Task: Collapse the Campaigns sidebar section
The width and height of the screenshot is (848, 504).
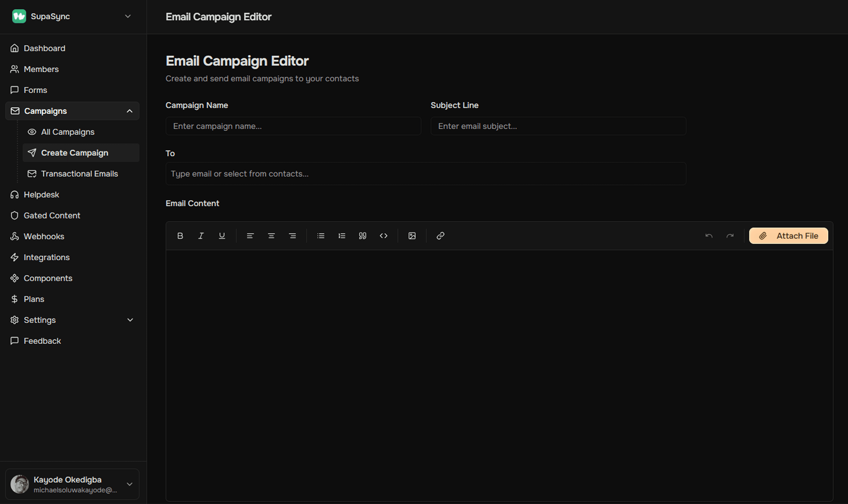Action: [130, 111]
